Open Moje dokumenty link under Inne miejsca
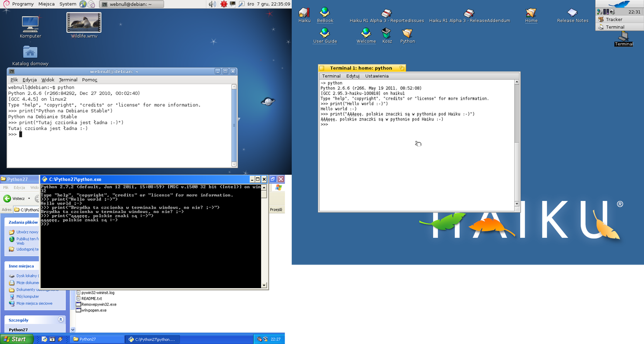Screen dimensions: 644x344 (24, 283)
